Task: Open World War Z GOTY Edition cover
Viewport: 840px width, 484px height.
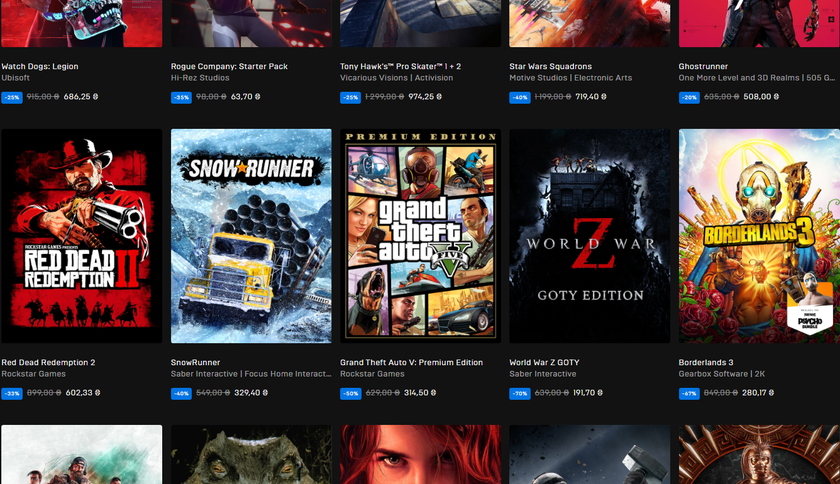Action: 590,236
